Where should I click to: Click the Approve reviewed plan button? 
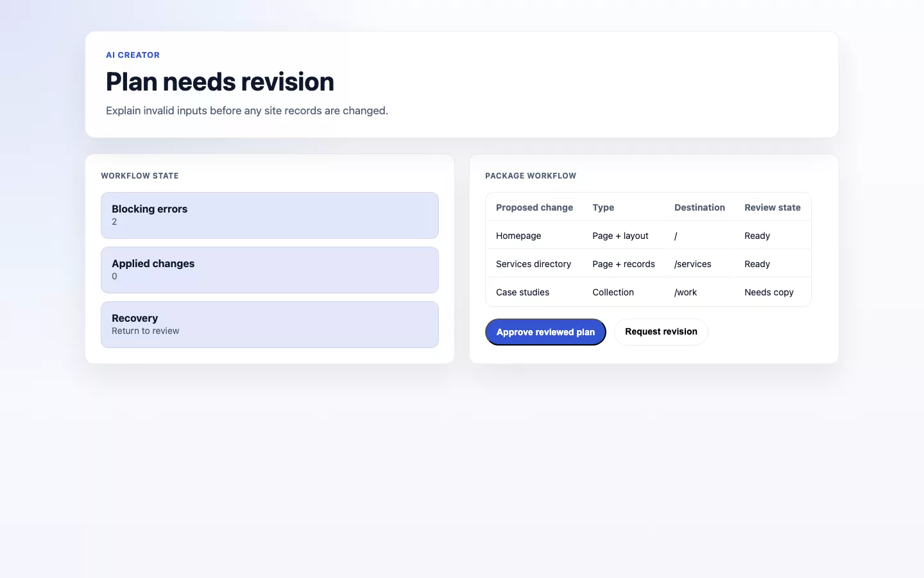pyautogui.click(x=545, y=332)
